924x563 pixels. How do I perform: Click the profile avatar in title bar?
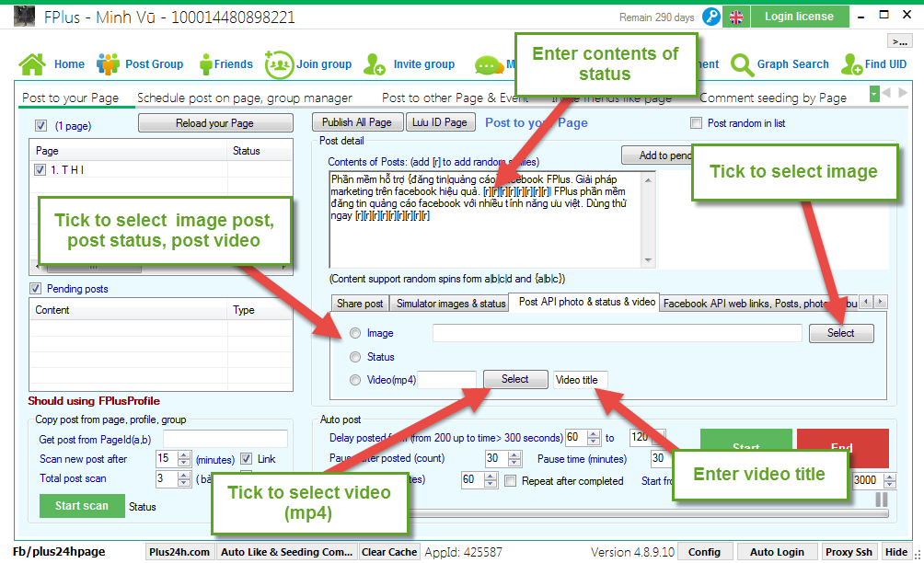click(x=24, y=17)
